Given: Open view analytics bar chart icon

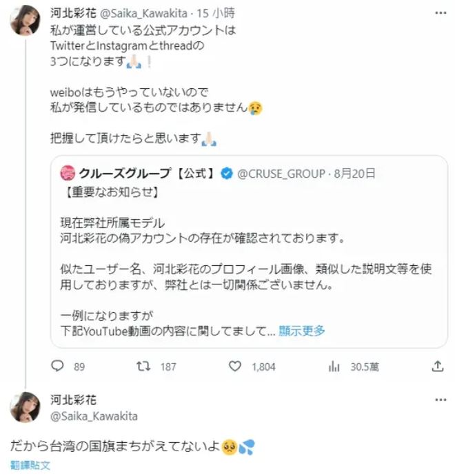Looking at the screenshot, I should (x=334, y=366).
